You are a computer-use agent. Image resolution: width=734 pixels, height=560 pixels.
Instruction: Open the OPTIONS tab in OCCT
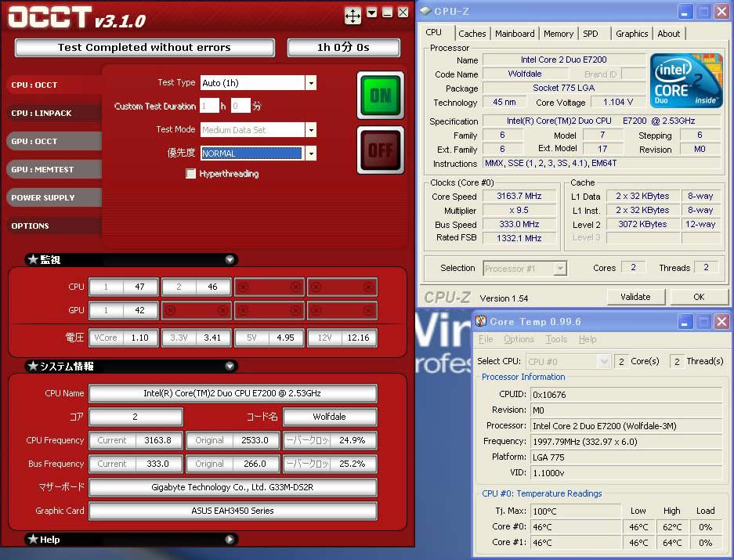click(54, 226)
